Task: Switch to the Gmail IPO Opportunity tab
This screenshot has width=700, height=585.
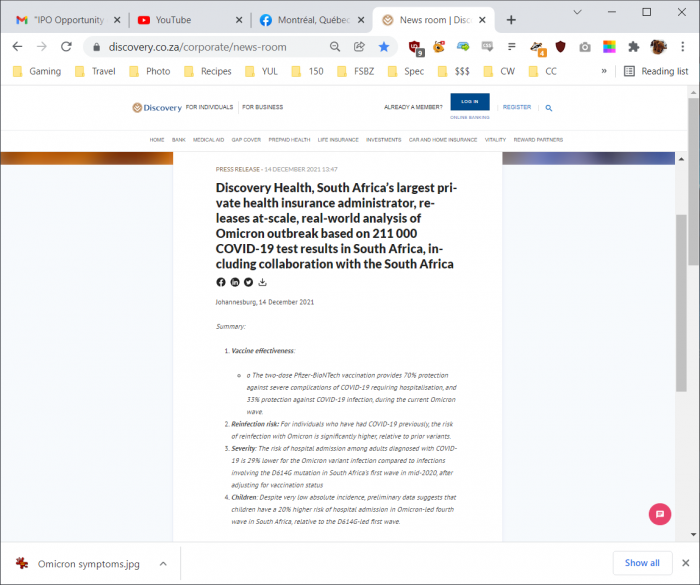Action: [x=61, y=20]
